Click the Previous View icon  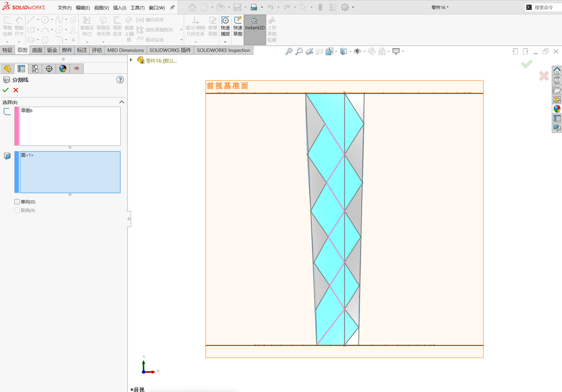(310, 52)
